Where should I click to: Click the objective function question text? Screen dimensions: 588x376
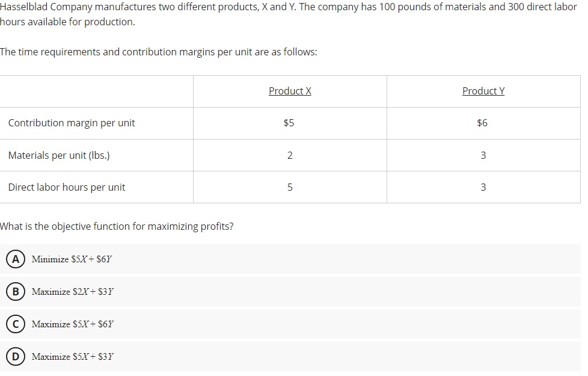pyautogui.click(x=117, y=227)
